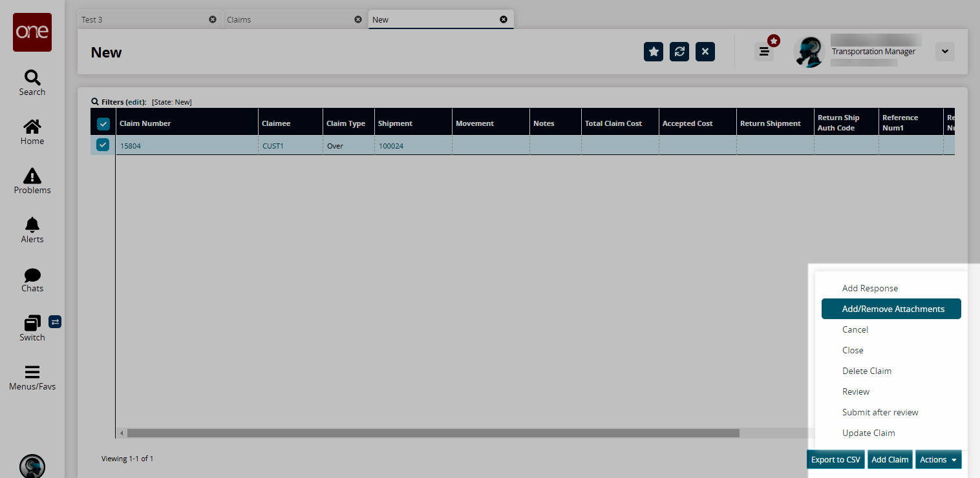Toggle the select-all header checkbox
Image resolution: width=980 pixels, height=478 pixels.
[x=103, y=123]
